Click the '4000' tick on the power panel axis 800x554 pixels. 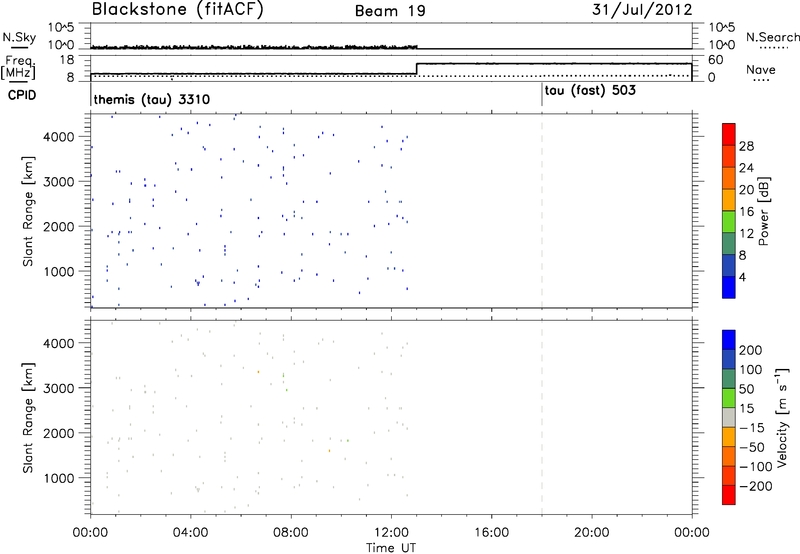point(59,137)
